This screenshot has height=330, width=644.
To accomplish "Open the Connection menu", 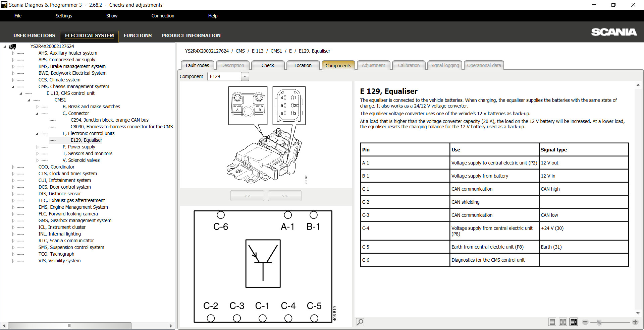I will [x=163, y=16].
